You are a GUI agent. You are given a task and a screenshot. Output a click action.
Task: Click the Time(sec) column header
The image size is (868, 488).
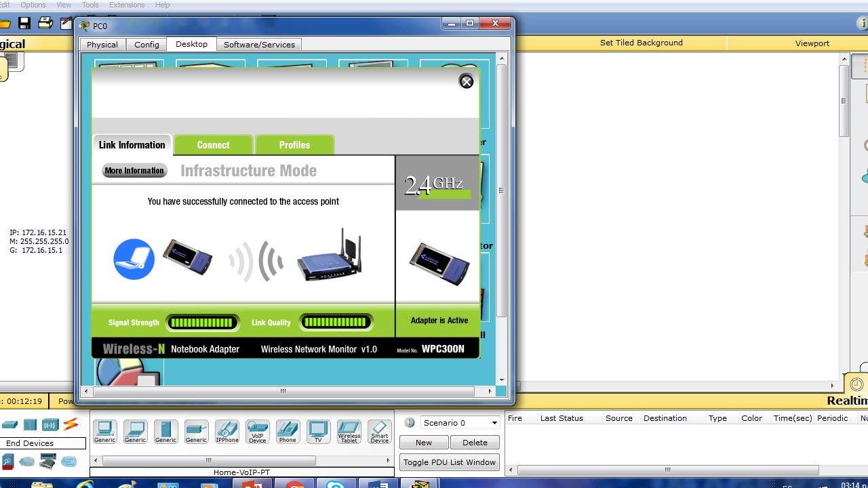click(x=793, y=418)
